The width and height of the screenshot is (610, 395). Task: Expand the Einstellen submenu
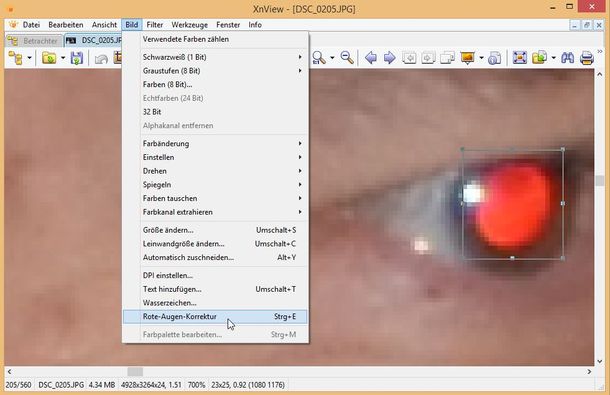[215, 157]
